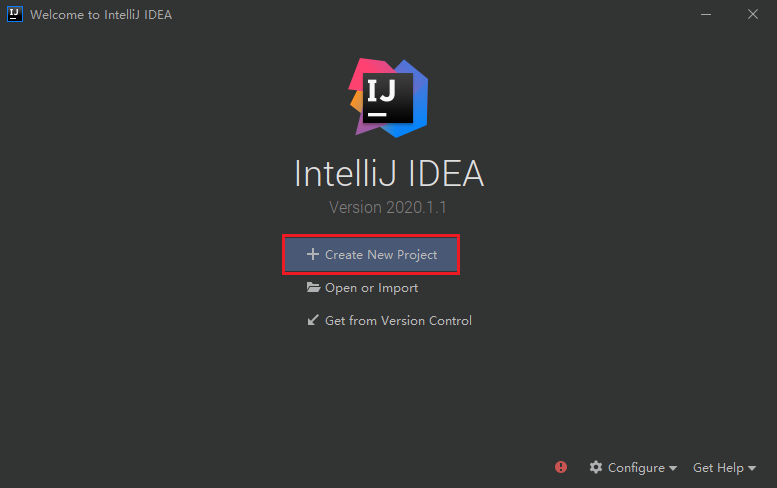Click the Welcome to IntelliJ IDEA window title
Viewport: 777px width, 488px height.
(x=101, y=15)
